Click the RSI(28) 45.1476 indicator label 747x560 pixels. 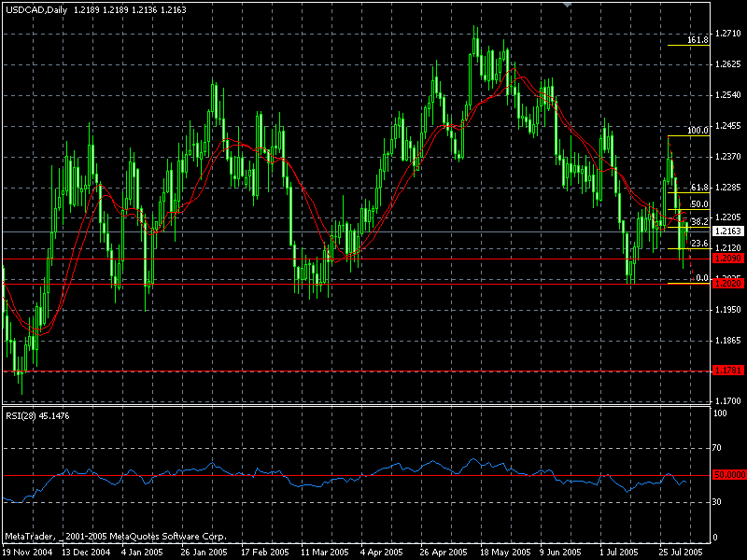point(37,415)
